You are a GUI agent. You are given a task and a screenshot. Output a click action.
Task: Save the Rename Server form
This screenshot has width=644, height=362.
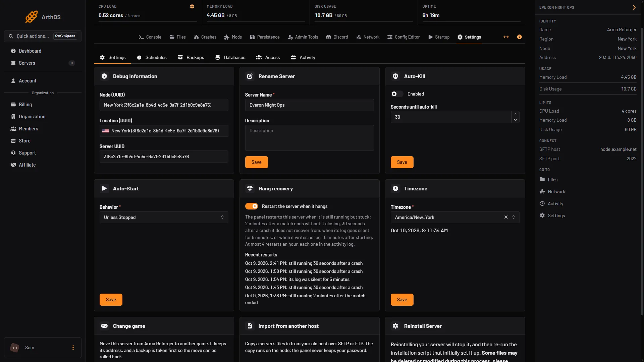coord(257,162)
